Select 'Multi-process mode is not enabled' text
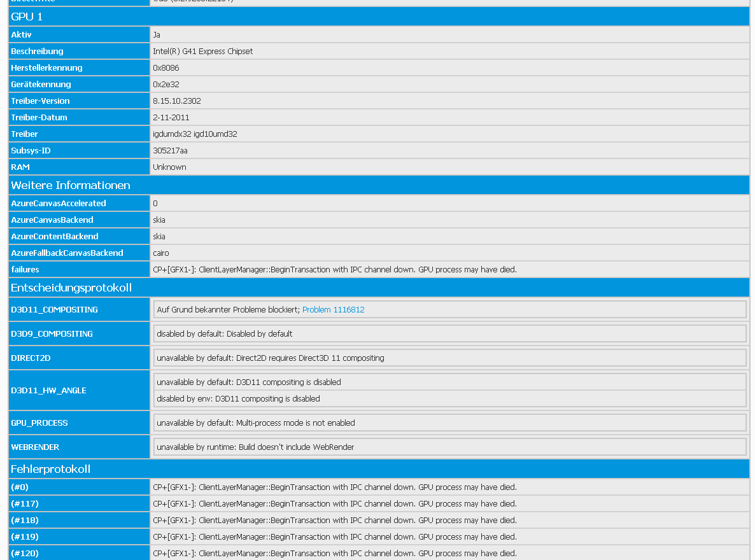Viewport: 755px width, 560px height. [295, 423]
